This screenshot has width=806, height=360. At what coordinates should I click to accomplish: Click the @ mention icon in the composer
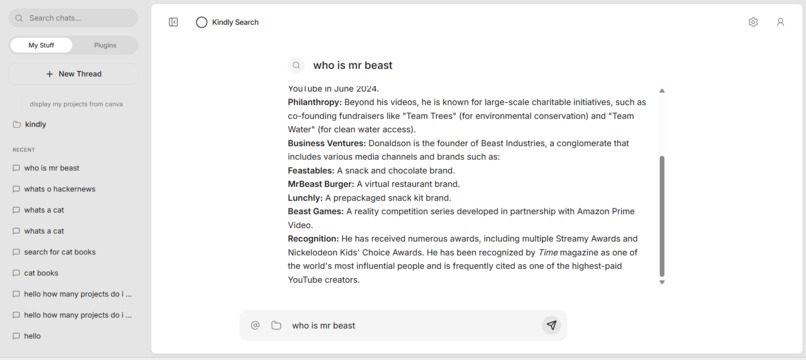pyautogui.click(x=255, y=325)
